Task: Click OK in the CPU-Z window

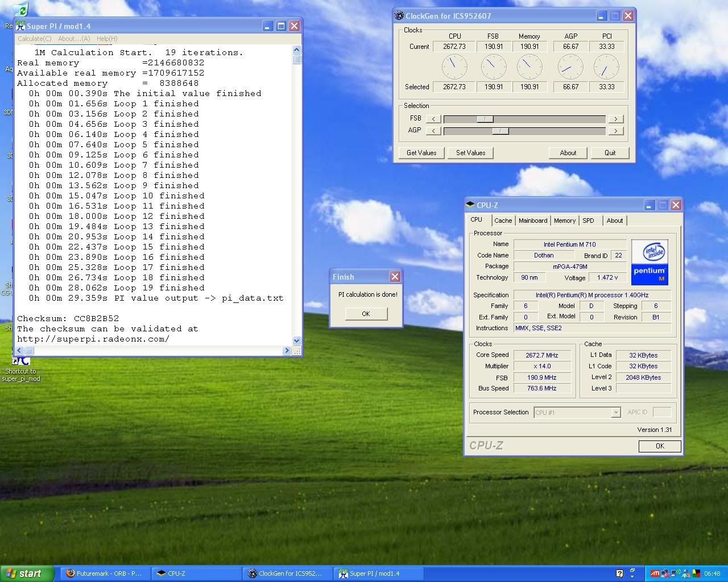Action: [660, 446]
